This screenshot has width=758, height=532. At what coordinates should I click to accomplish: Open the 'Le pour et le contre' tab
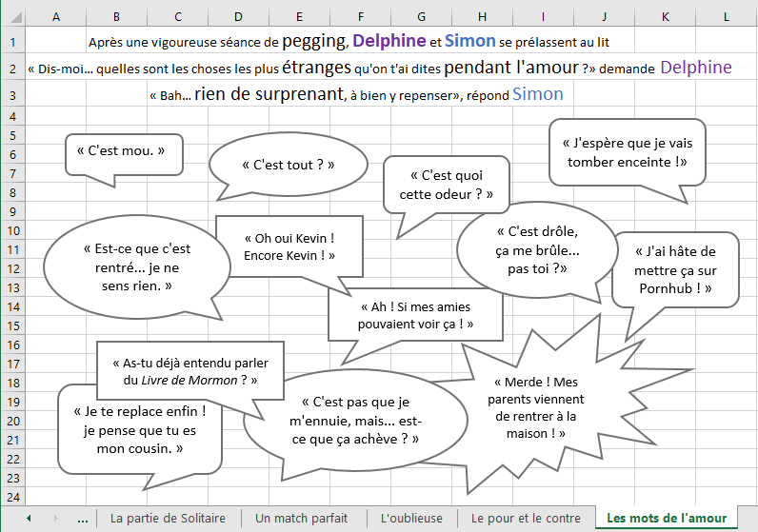click(x=525, y=519)
